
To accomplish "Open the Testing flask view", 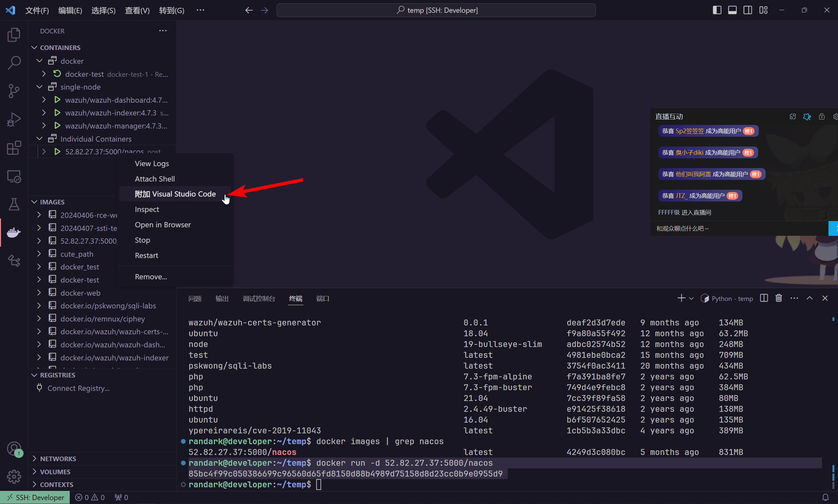I will click(x=14, y=204).
